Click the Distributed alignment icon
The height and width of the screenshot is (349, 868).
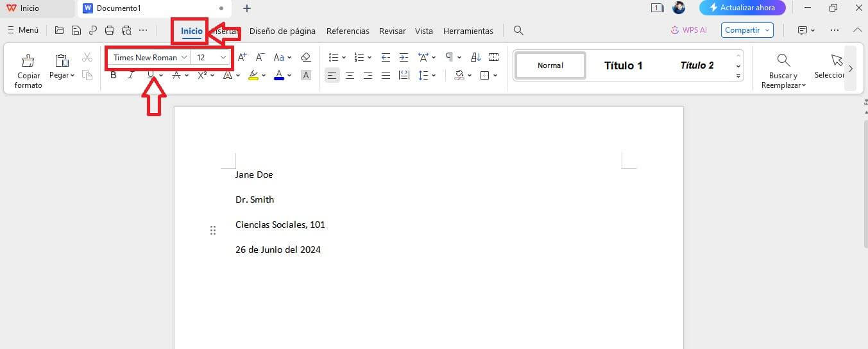coord(404,75)
